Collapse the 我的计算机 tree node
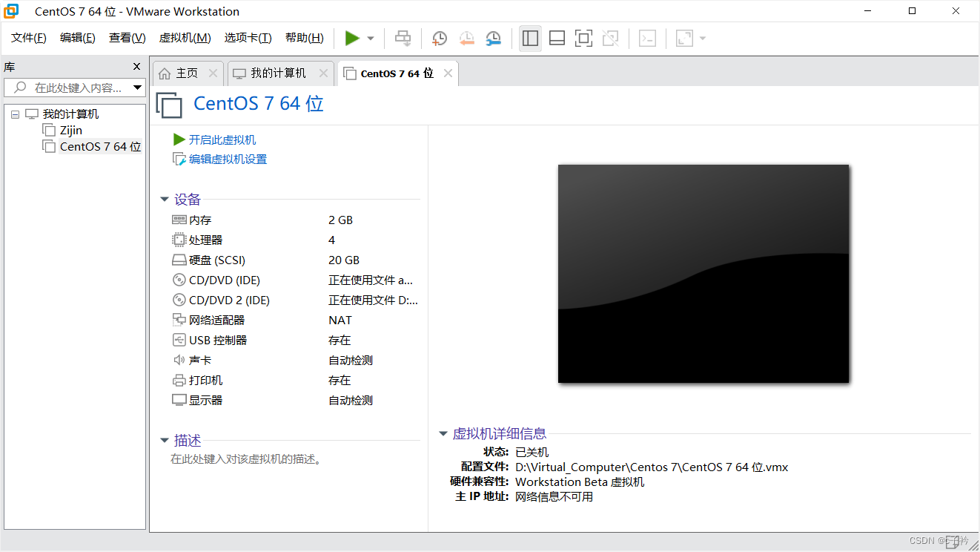The image size is (980, 552). (15, 114)
